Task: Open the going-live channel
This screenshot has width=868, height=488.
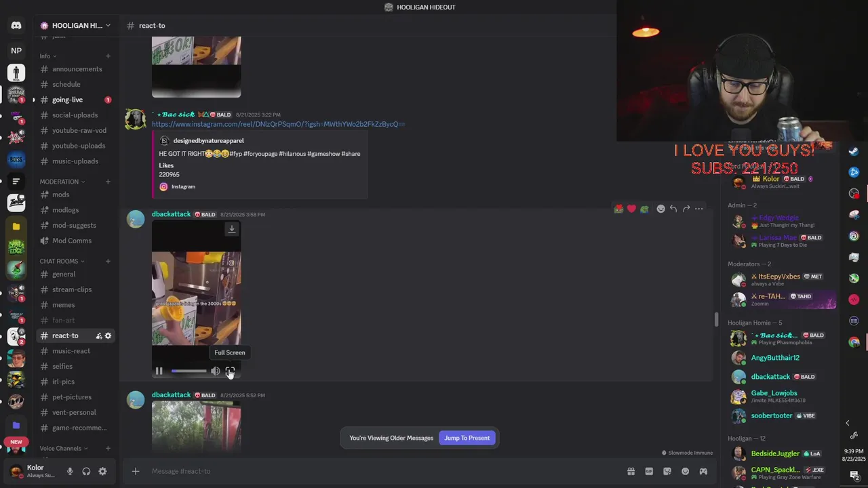Action: [75, 100]
